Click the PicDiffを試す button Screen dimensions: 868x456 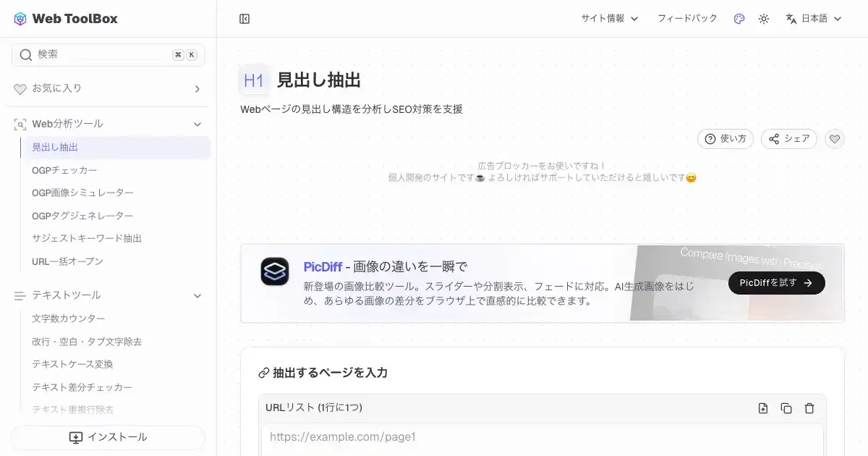[x=776, y=283]
